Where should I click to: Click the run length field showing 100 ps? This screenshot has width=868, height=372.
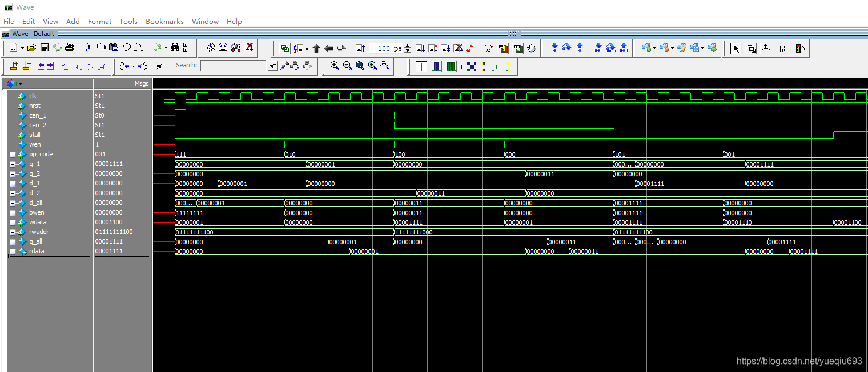pos(387,48)
